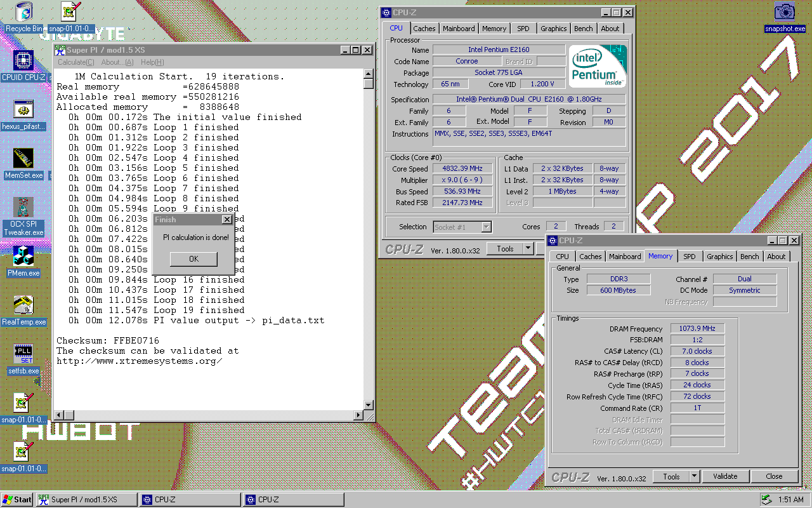Click Super PI vertical scrollbar up arrow
This screenshot has width=812, height=508.
369,74
